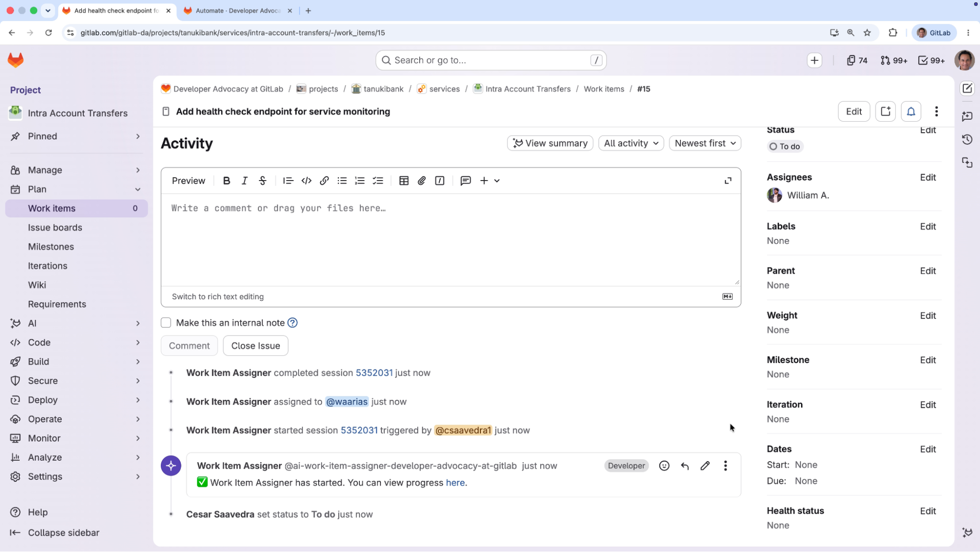
Task: Click the Markdown supported icon
Action: pos(728,297)
